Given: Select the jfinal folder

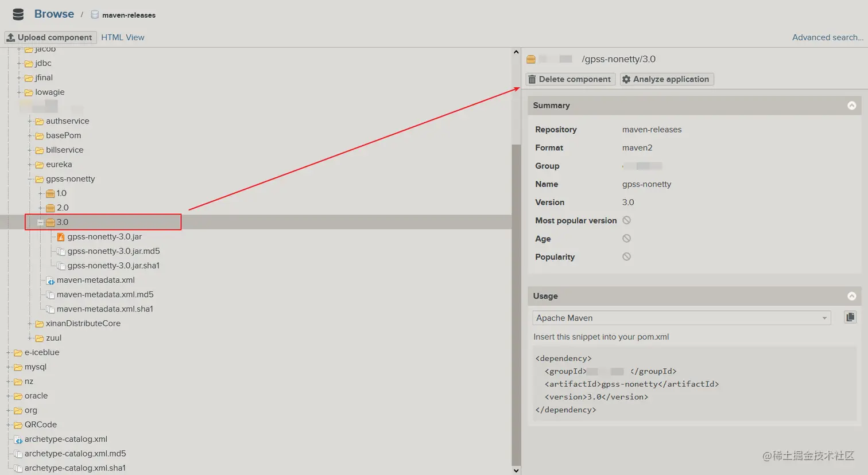Looking at the screenshot, I should click(x=44, y=78).
